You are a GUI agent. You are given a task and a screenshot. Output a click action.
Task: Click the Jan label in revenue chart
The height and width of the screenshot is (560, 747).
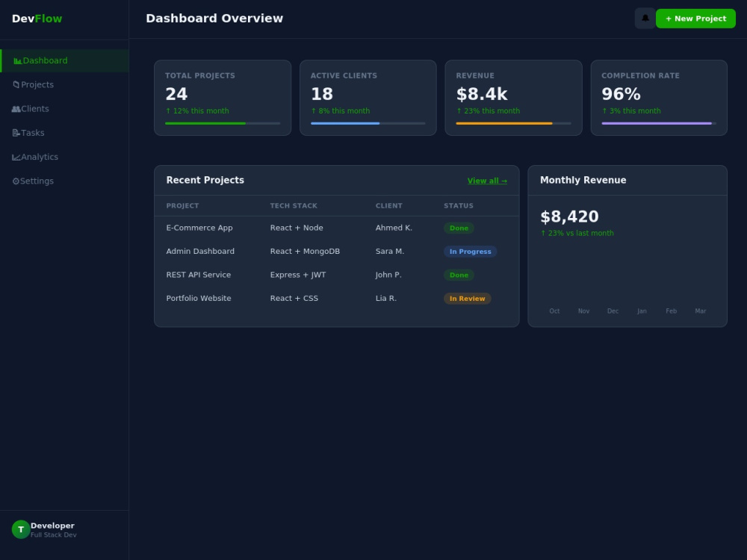(642, 311)
